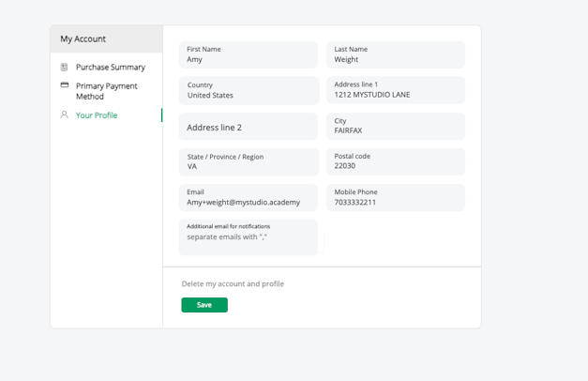Image resolution: width=588 pixels, height=381 pixels.
Task: Click the Mobile Phone field
Action: coord(395,198)
